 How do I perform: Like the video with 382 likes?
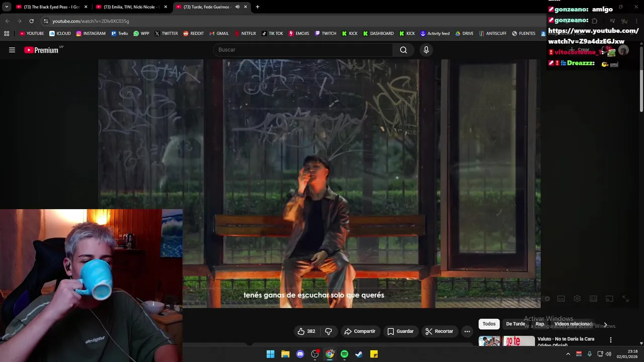[x=306, y=331]
